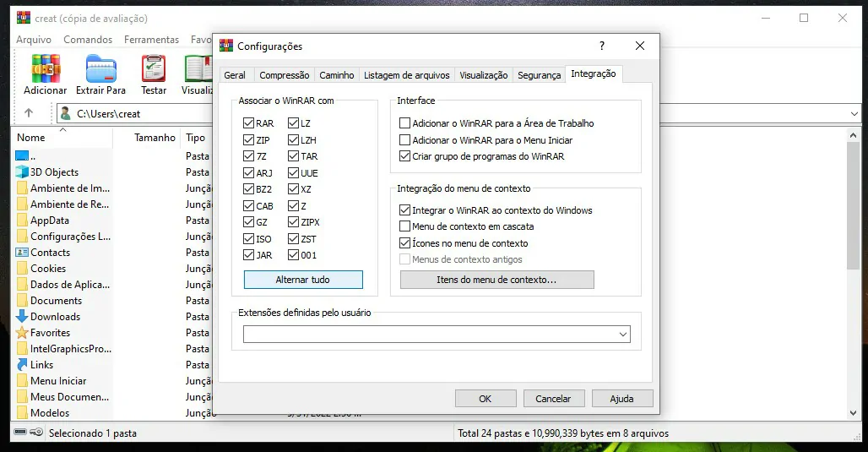The height and width of the screenshot is (452, 868).
Task: Uncheck the RAR association checkbox
Action: click(248, 123)
